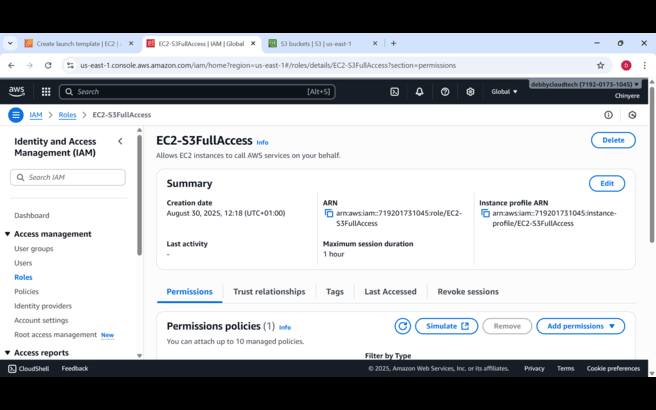656x410 pixels.
Task: Close the EC2-S3FullAccess IAM tab
Action: point(253,44)
